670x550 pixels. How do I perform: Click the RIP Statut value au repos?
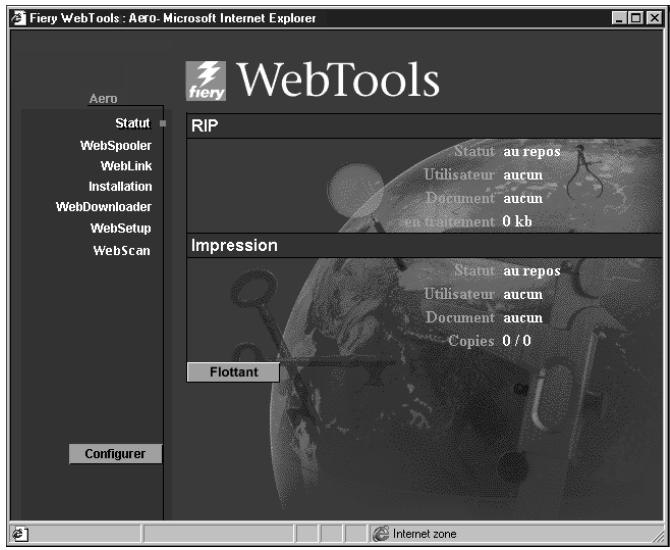click(532, 152)
